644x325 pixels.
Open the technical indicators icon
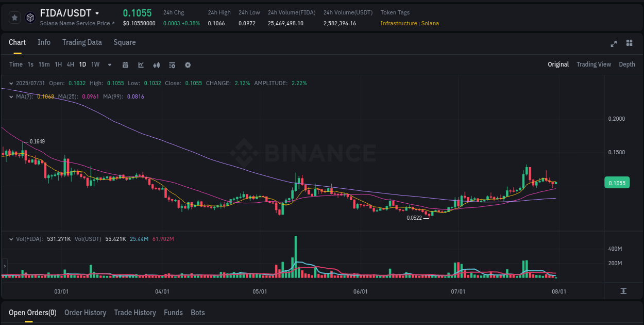(172, 64)
